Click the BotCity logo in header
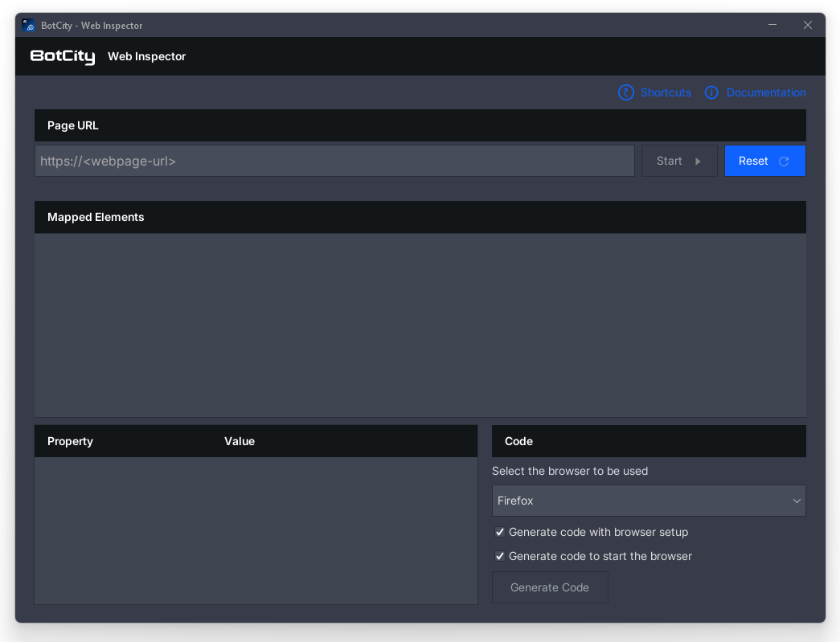 63,56
